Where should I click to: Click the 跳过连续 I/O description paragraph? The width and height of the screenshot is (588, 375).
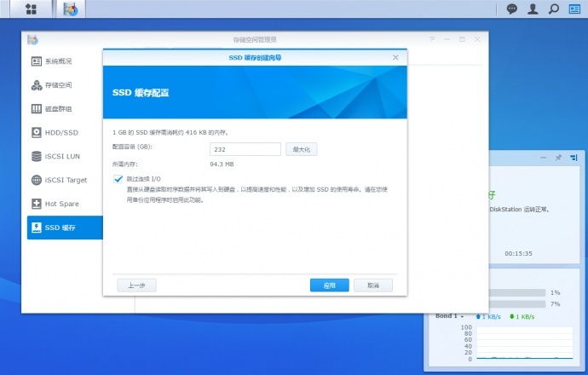click(x=257, y=194)
